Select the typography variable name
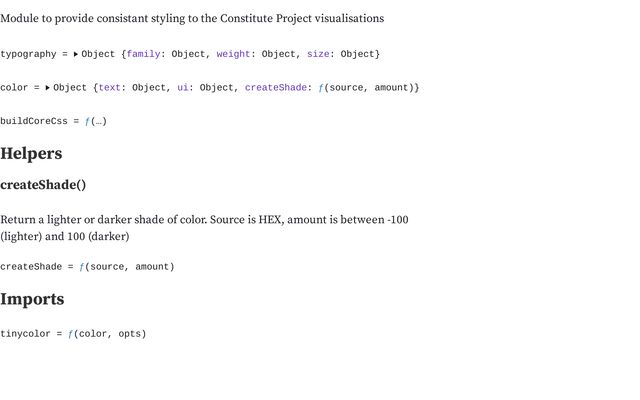Screen dimensions: 640x400 28,54
